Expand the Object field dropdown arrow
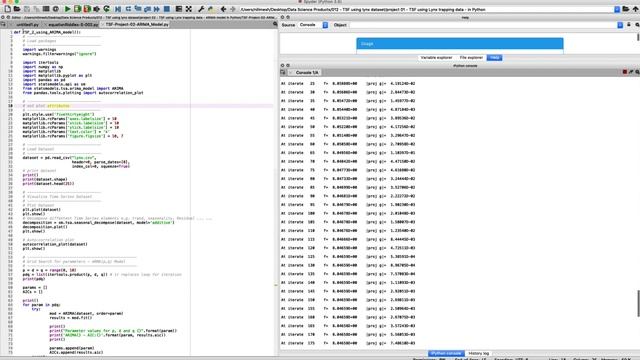Viewport: 640px width, 360px height. coord(620,25)
